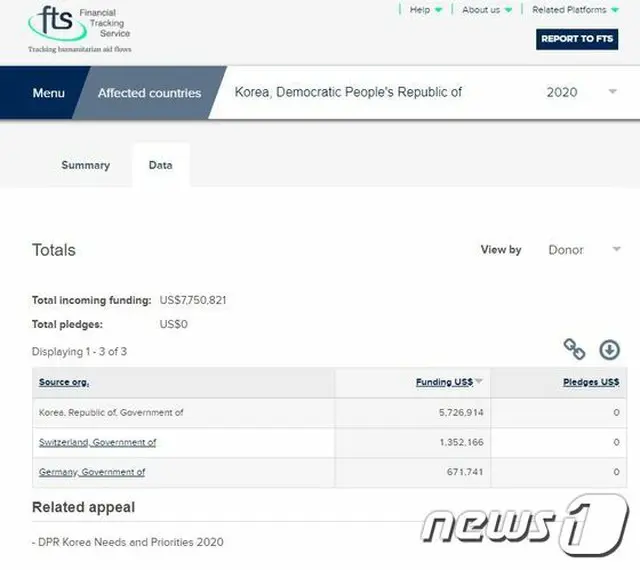Open the Help dropdown menu
This screenshot has width=640, height=570.
[x=425, y=10]
